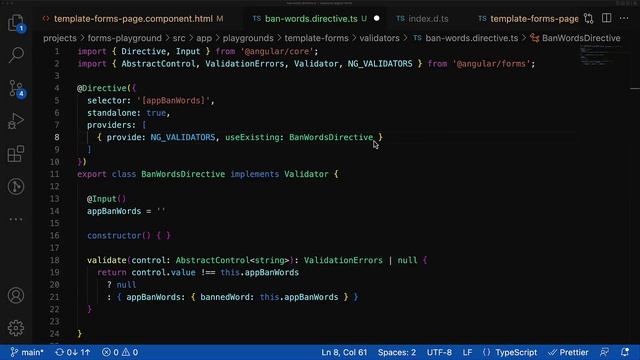Click the NG_VALIDATORS token on line 8
640x360 pixels.
pos(182,138)
